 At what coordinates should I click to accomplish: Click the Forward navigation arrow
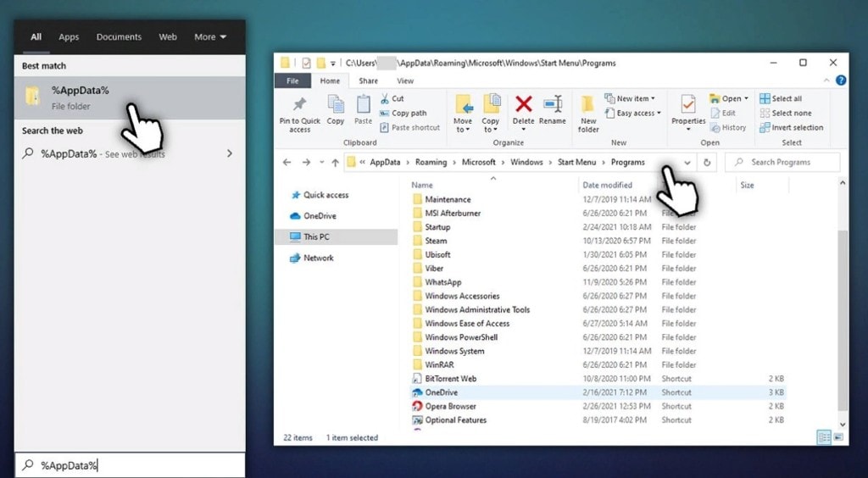click(x=306, y=162)
